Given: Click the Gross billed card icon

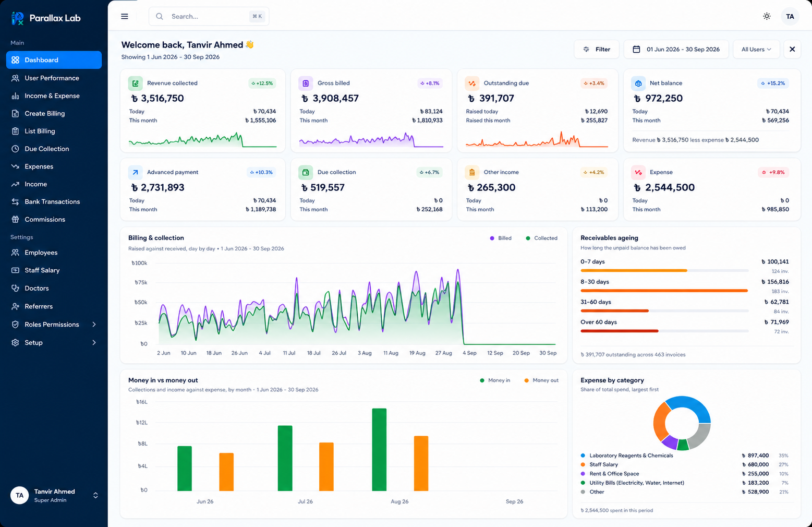Looking at the screenshot, I should point(306,83).
